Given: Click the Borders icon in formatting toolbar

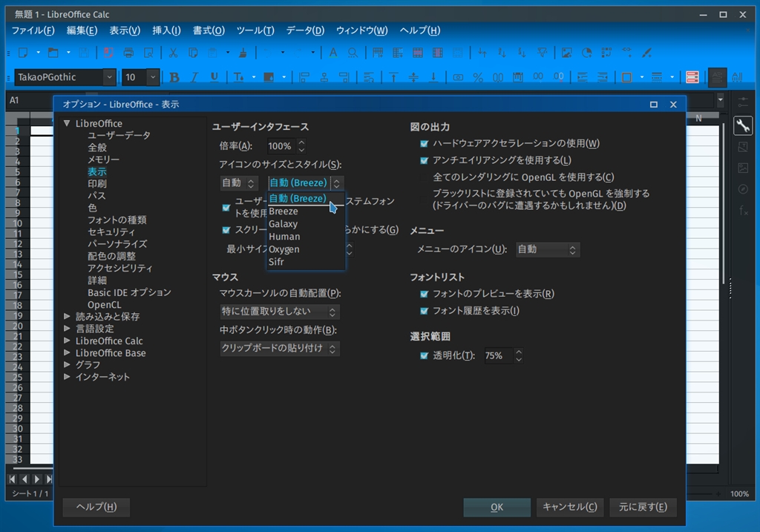Looking at the screenshot, I should click(626, 77).
